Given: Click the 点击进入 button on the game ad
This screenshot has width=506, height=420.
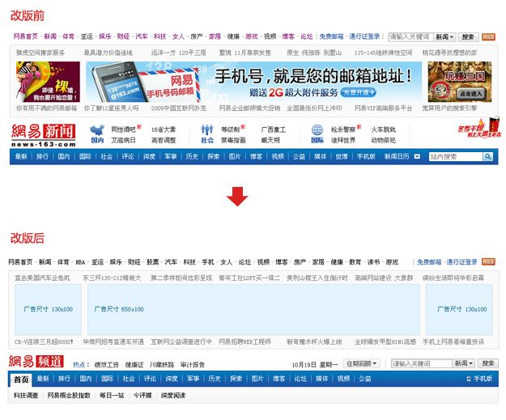Looking at the screenshot, I should tap(470, 94).
